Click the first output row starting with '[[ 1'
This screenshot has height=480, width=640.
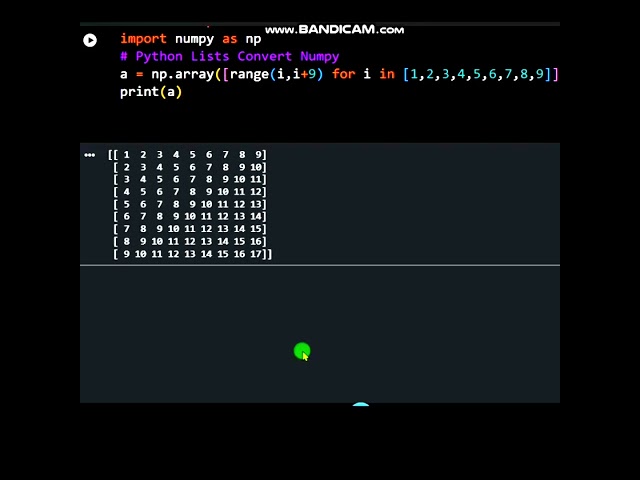187,155
